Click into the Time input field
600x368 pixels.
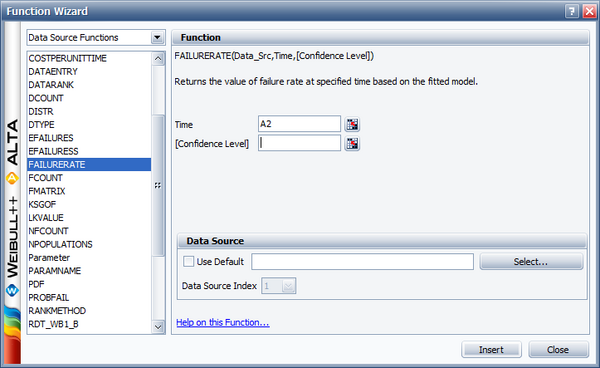point(299,124)
